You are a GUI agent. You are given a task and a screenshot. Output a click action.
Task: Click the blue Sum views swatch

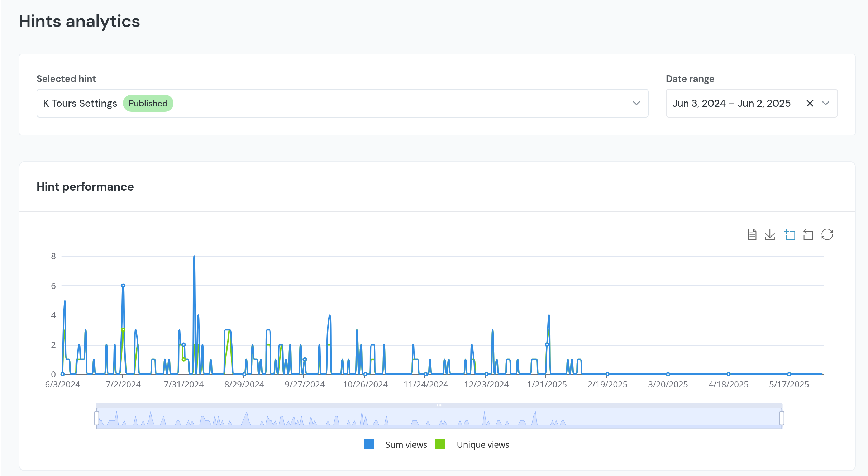369,444
